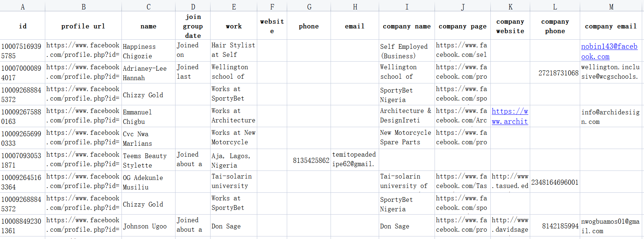Select column C header
Viewport: 644px width, 239px height.
(x=149, y=6)
